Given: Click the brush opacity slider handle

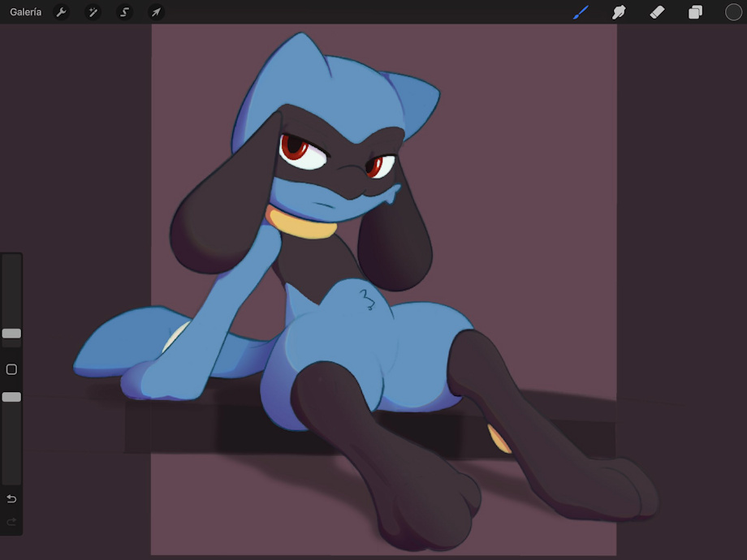Looking at the screenshot, I should coord(11,397).
